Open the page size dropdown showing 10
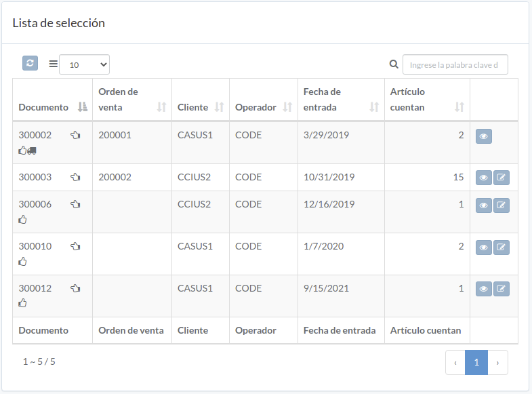Screen dimensions: 532x394 coord(84,64)
